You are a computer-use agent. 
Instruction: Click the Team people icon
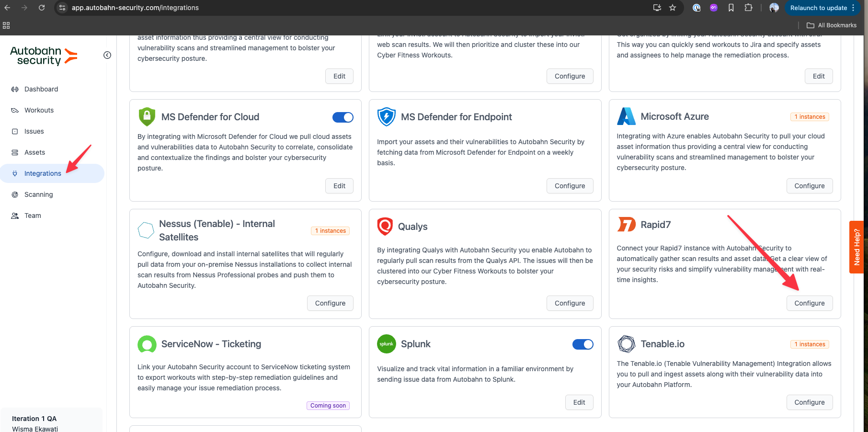tap(15, 216)
